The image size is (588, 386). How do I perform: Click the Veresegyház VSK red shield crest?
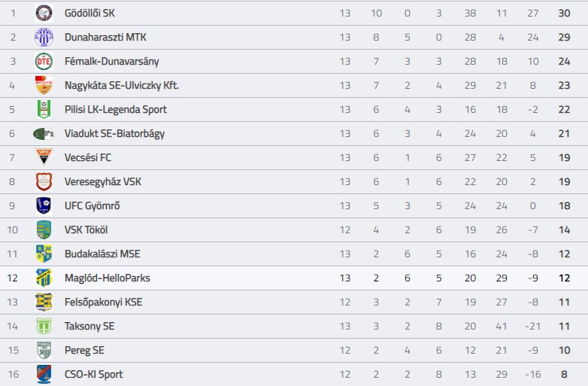coord(44,181)
